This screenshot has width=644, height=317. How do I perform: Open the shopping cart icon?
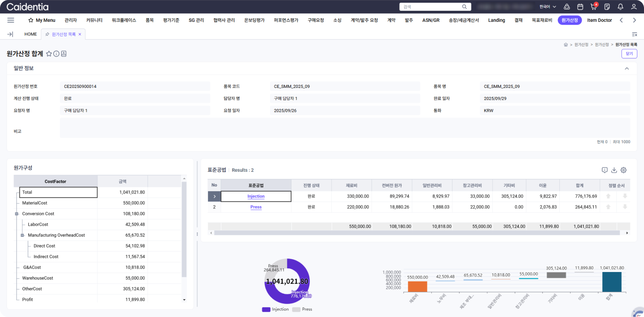[x=593, y=7]
